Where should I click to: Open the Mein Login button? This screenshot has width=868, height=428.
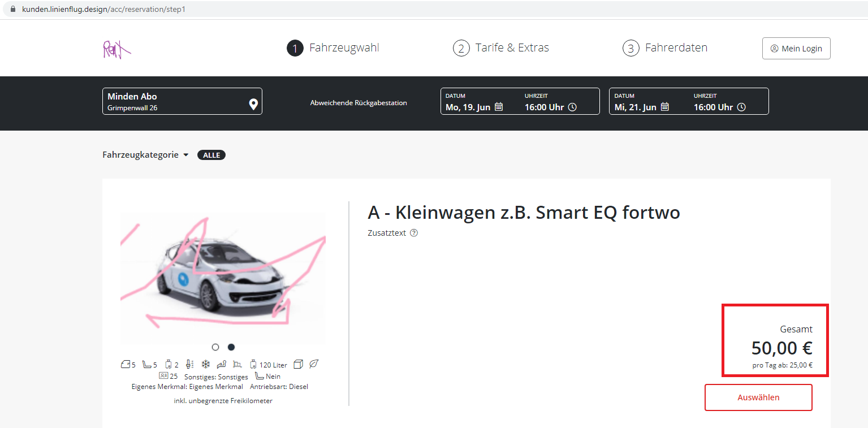coord(796,49)
